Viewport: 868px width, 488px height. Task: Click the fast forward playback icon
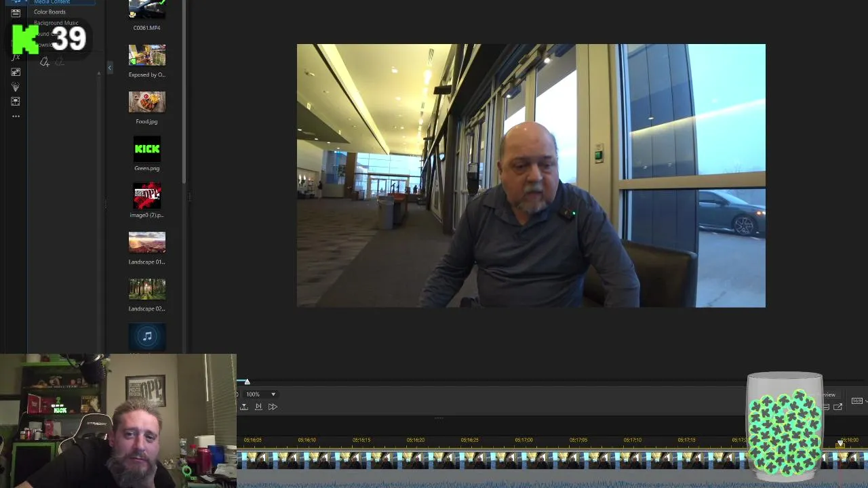pyautogui.click(x=273, y=407)
